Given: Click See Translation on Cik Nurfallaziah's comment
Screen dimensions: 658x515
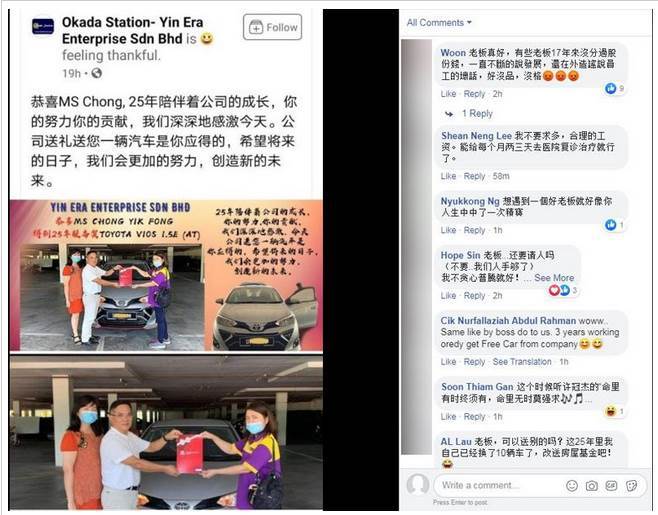Looking at the screenshot, I should coord(522,362).
